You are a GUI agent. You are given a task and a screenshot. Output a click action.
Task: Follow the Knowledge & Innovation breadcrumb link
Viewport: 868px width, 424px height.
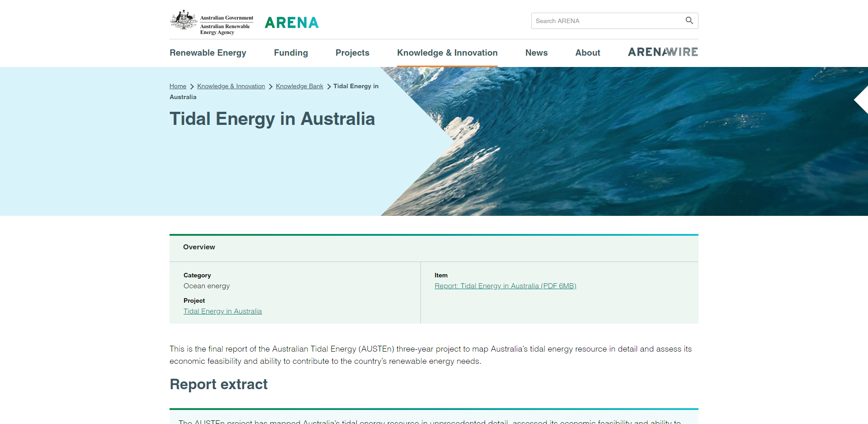point(231,86)
